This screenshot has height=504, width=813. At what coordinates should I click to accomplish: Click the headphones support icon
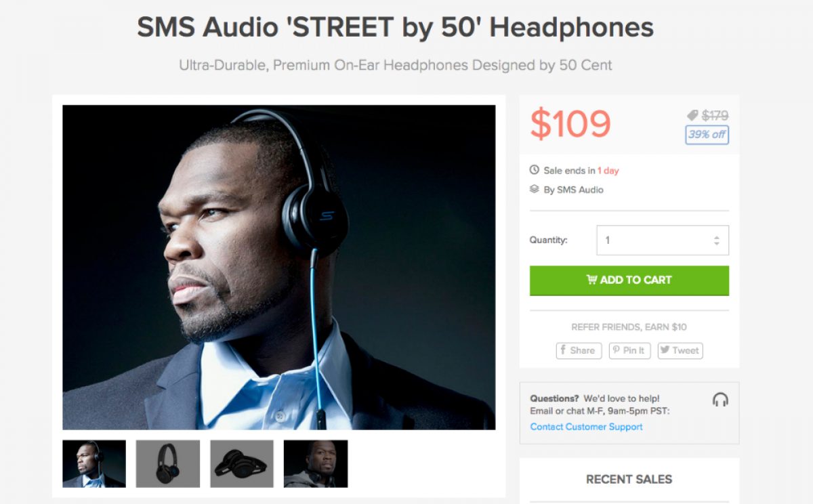pyautogui.click(x=720, y=400)
